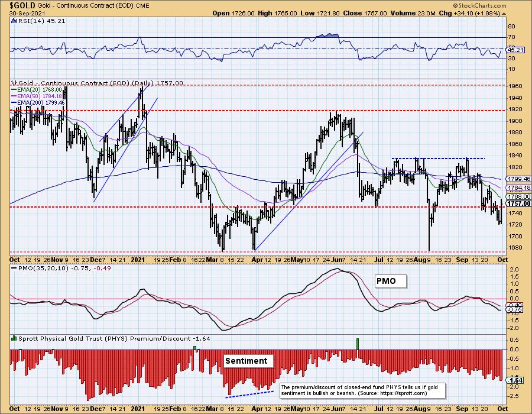Screen dimensions: 532x414
Task: Click the 2.0 level on the PMO axis
Action: point(514,270)
